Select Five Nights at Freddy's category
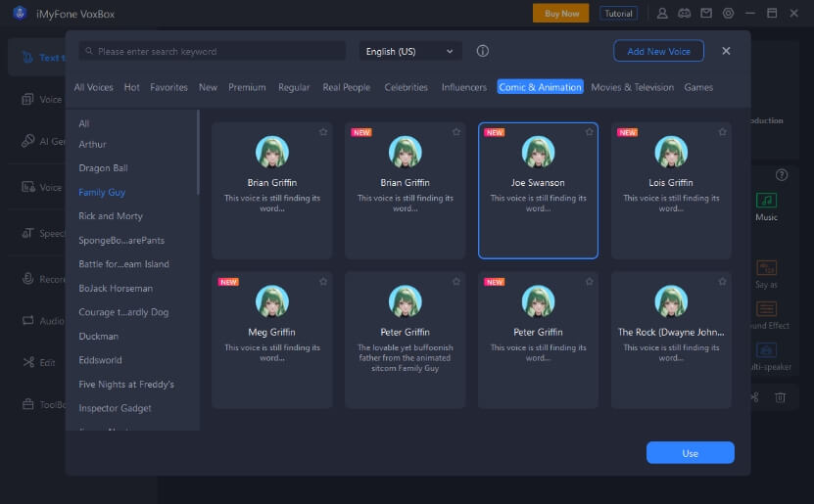Screen dimensions: 814x504 pos(126,385)
